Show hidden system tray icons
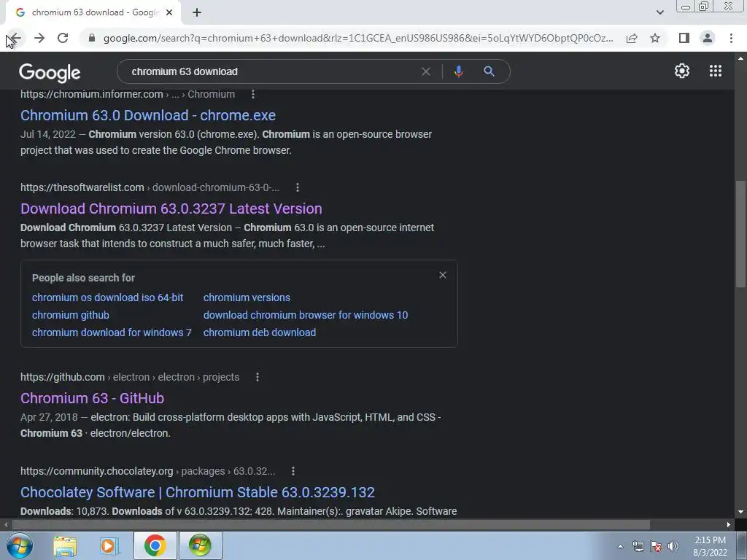 [620, 547]
